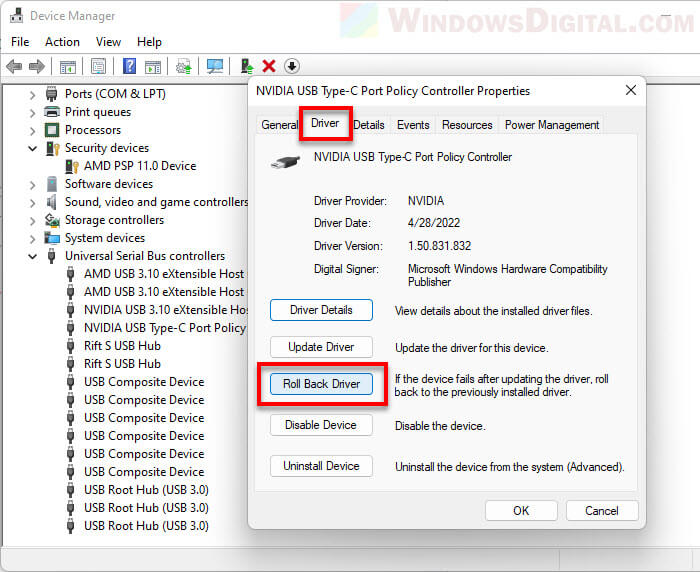Select NVIDIA USB Type-C Port Policy tree row

pos(156,328)
